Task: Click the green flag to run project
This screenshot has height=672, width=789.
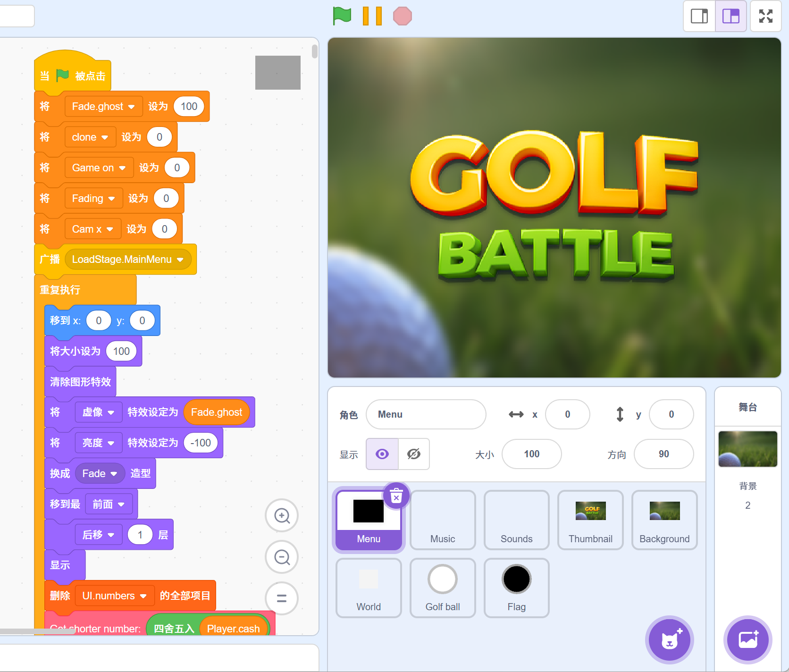Action: tap(342, 16)
